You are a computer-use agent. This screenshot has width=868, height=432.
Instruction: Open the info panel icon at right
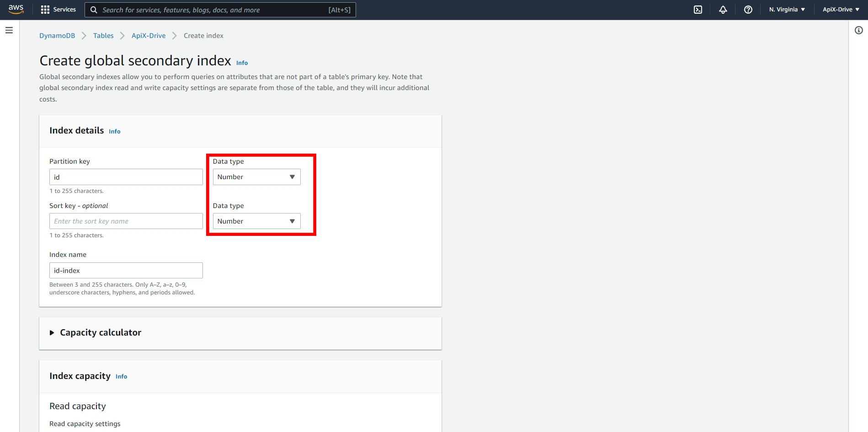click(859, 30)
